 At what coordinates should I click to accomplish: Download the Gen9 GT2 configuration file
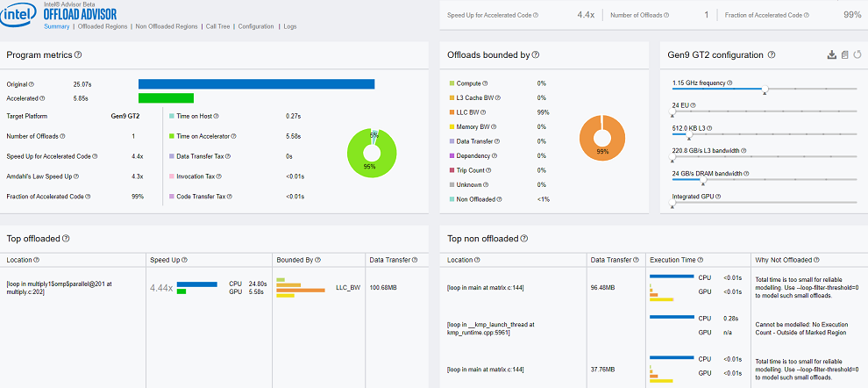coord(831,55)
